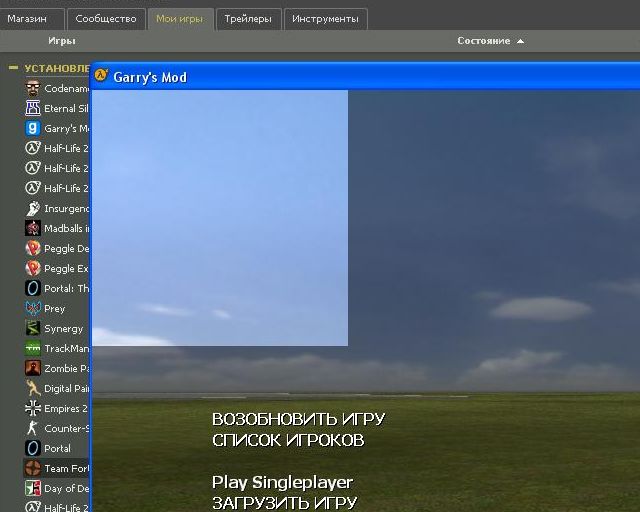Sort the list by the Игры column header
This screenshot has width=640, height=512.
(61, 41)
